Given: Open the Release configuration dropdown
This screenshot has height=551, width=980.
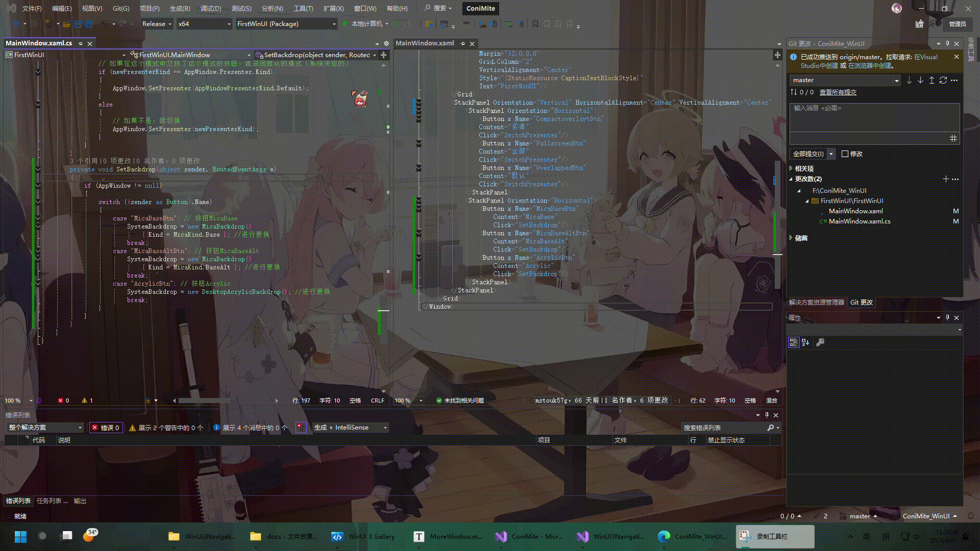Looking at the screenshot, I should (157, 23).
